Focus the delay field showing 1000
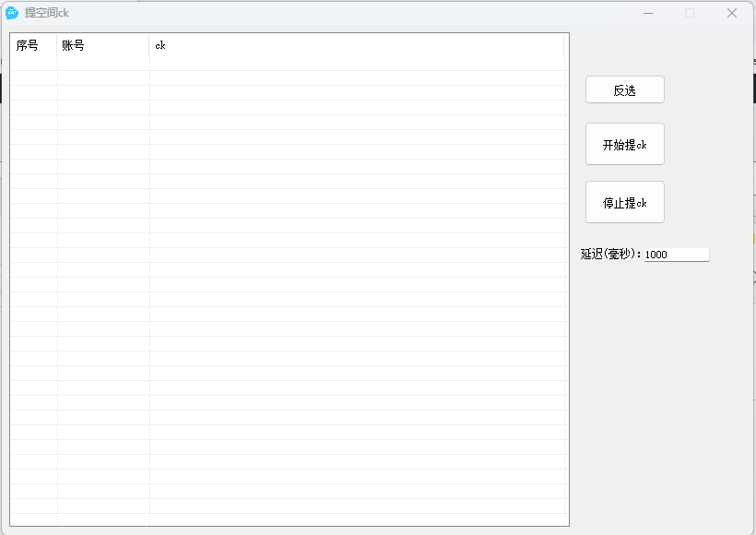This screenshot has width=756, height=535. click(x=676, y=255)
